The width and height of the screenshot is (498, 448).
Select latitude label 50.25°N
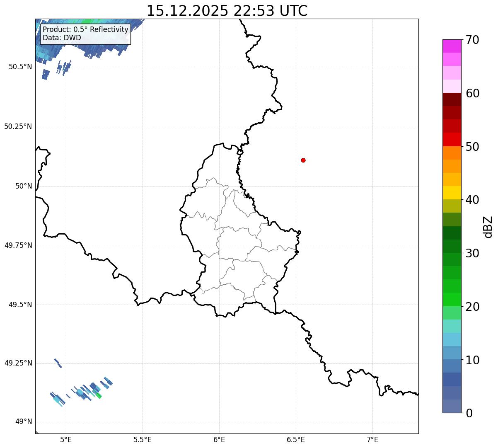coord(18,126)
